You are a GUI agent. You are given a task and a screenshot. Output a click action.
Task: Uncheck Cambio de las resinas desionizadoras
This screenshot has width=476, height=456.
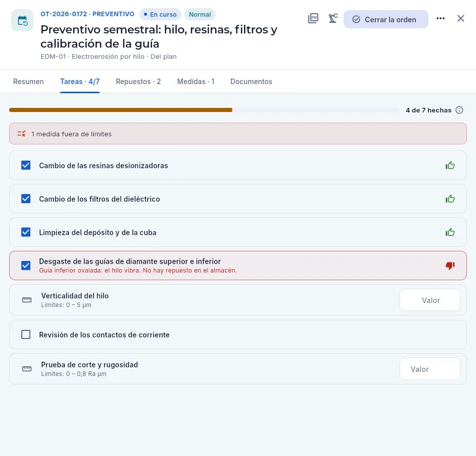(26, 165)
